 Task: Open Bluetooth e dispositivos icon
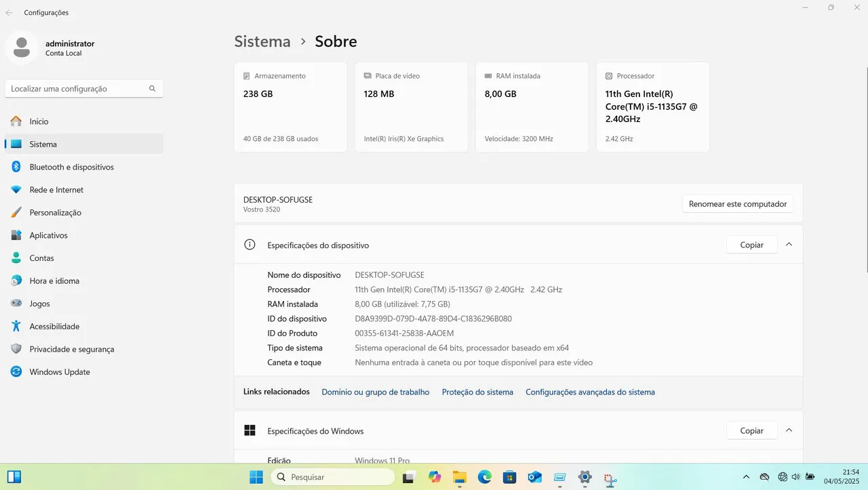pos(16,167)
